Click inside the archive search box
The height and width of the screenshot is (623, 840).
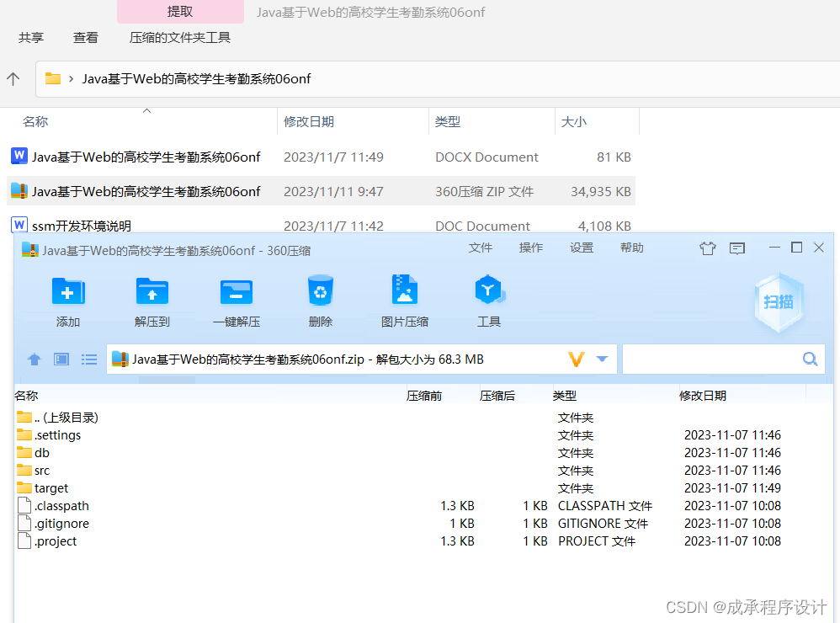point(720,359)
